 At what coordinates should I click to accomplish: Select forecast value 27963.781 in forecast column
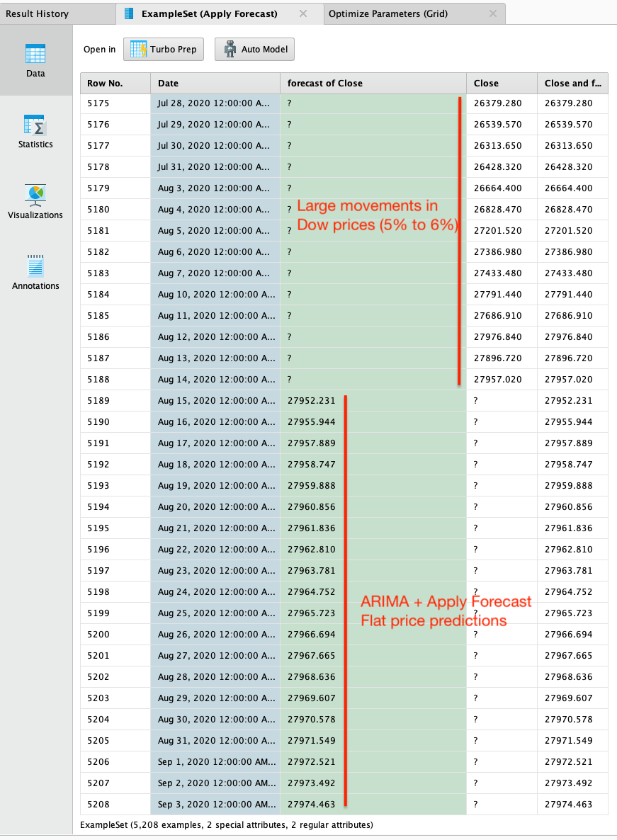pyautogui.click(x=373, y=571)
